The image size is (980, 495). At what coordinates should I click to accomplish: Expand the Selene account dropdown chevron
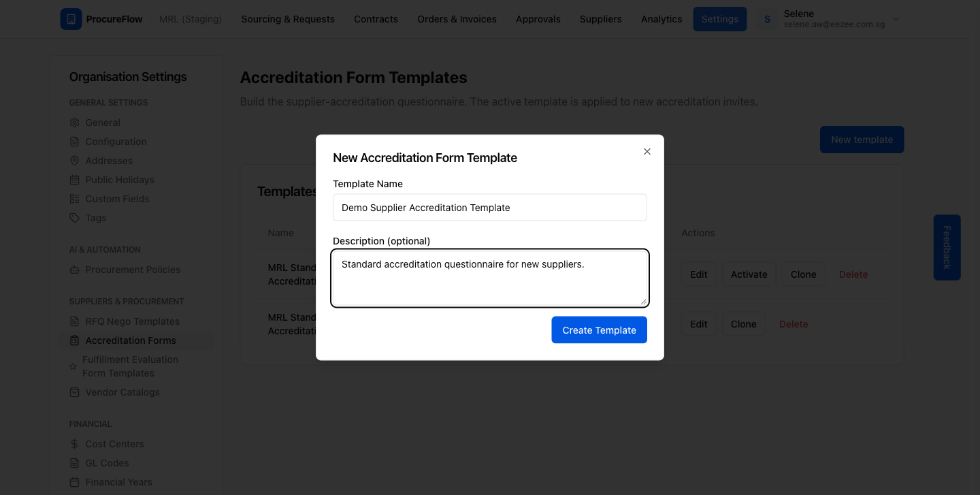tap(896, 19)
